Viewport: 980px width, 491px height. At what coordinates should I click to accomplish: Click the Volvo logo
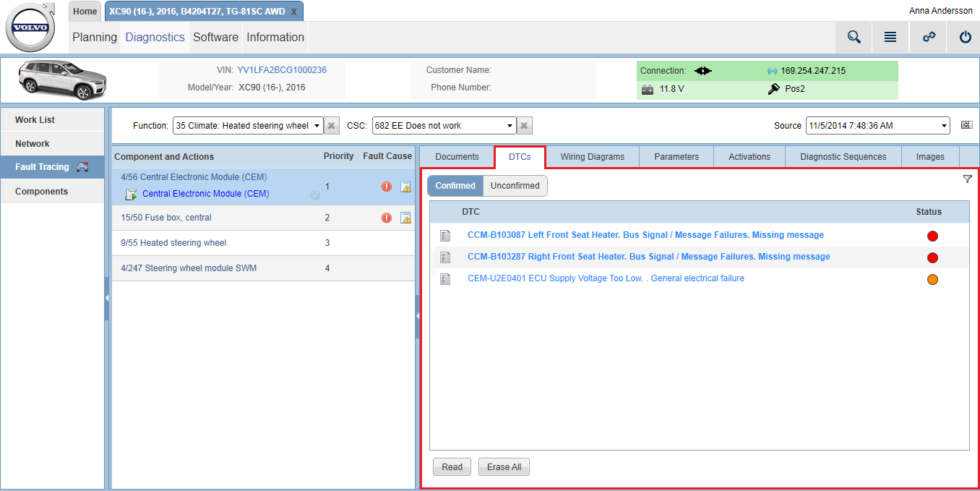30,27
